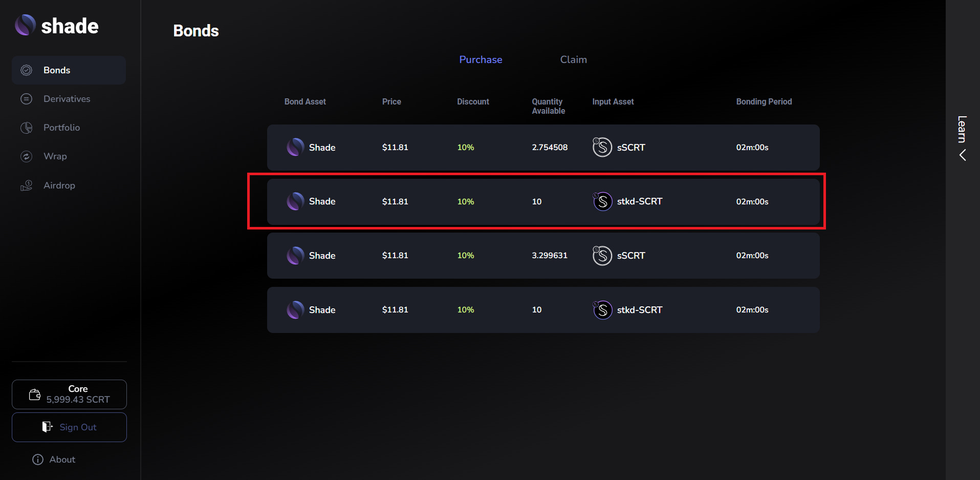The image size is (980, 480).
Task: Click Bond Asset column header
Action: pyautogui.click(x=305, y=101)
